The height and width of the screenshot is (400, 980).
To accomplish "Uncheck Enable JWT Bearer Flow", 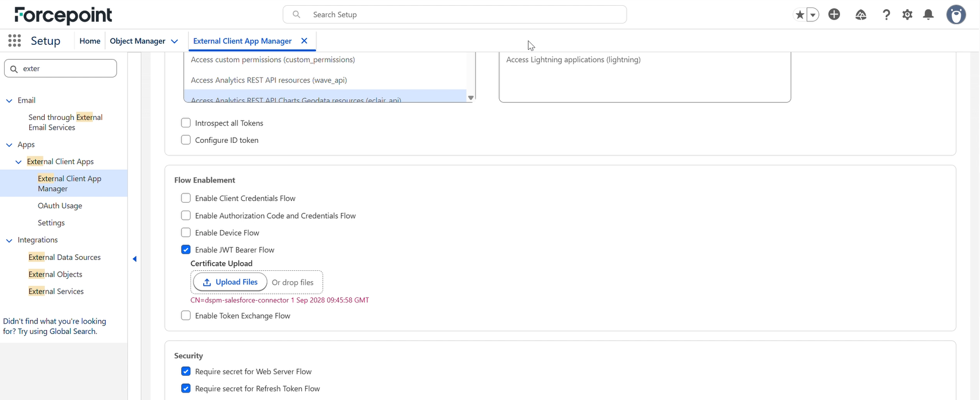I will (186, 250).
